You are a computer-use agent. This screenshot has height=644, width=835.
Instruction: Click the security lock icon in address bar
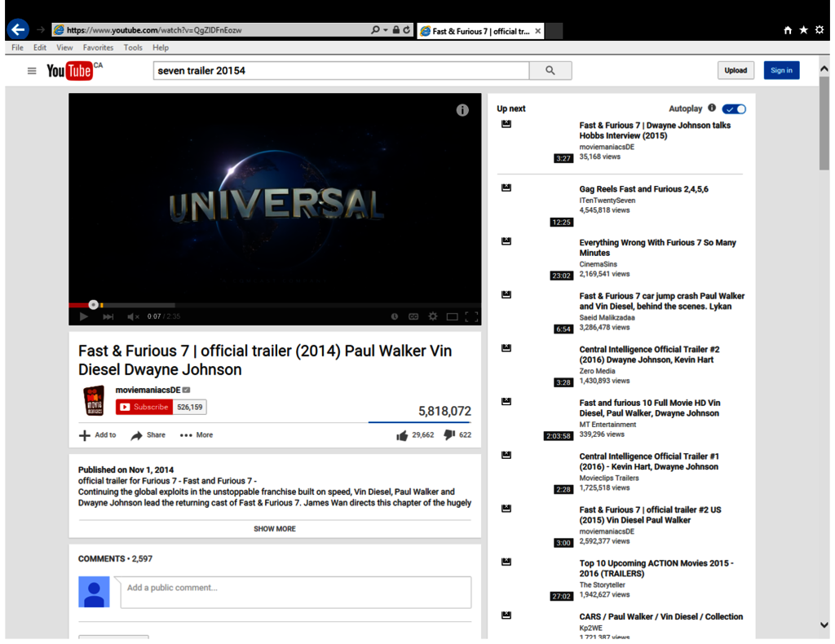pyautogui.click(x=395, y=30)
